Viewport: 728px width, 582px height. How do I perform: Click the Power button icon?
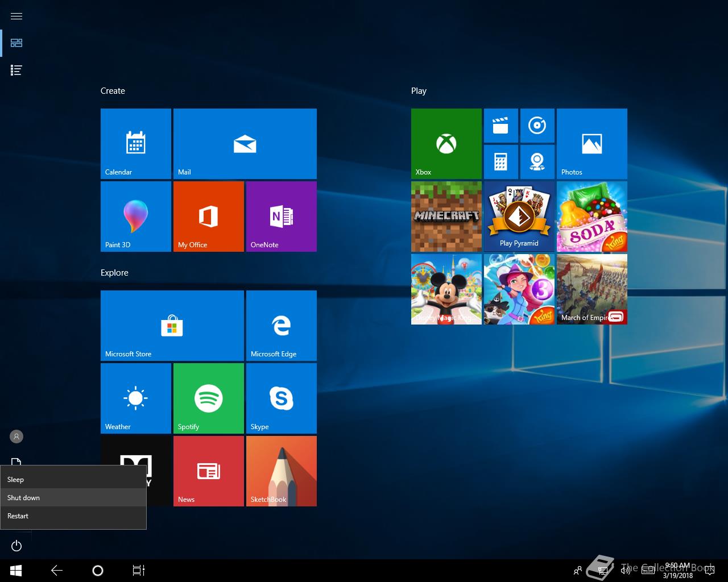pyautogui.click(x=16, y=546)
